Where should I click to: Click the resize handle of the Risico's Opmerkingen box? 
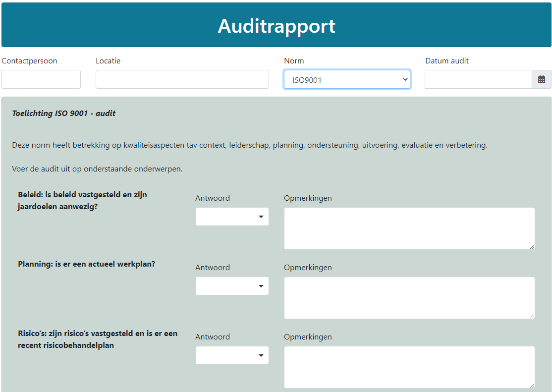point(532,386)
